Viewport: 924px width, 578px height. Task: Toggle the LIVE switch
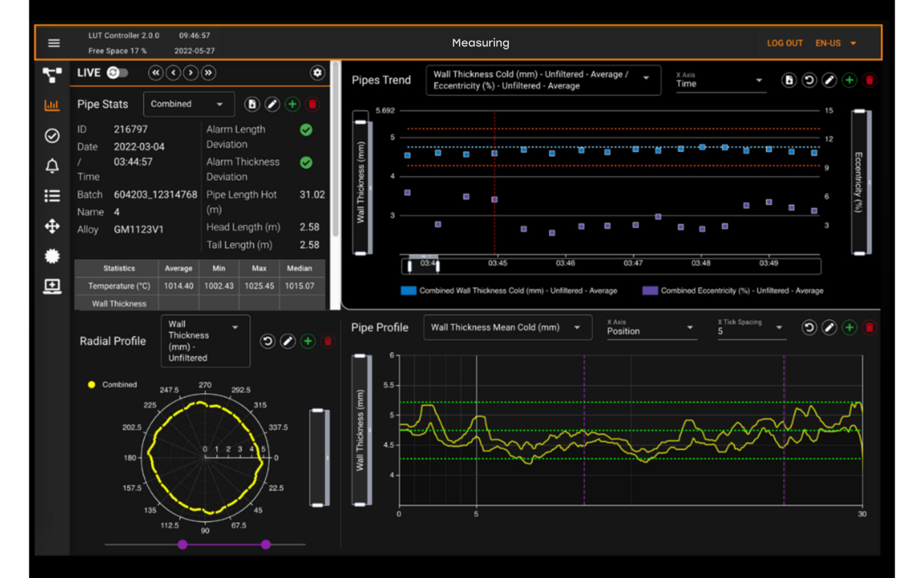118,72
